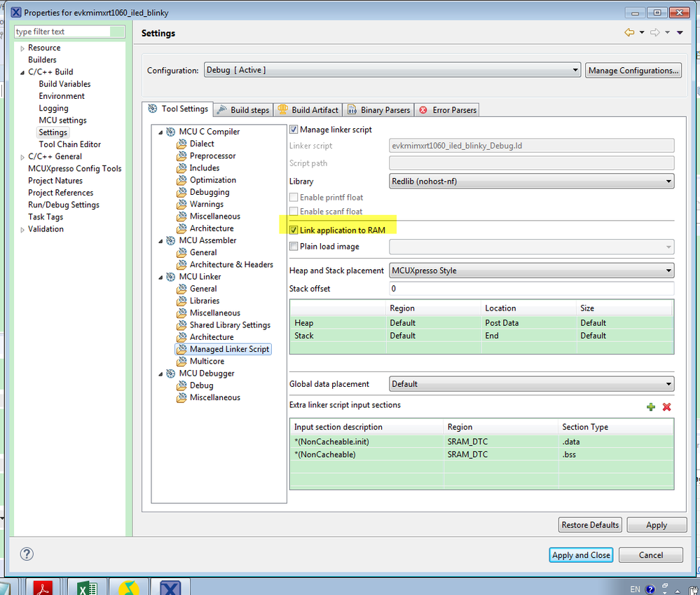Click Apply and Close button
Image resolution: width=700 pixels, height=595 pixels.
point(581,555)
